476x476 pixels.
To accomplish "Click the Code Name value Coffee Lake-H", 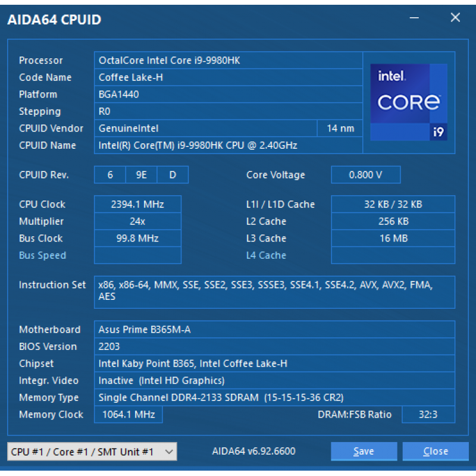I will pos(228,77).
